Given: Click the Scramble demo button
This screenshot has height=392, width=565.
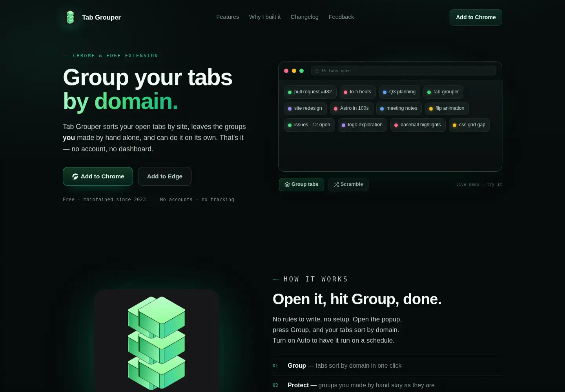Looking at the screenshot, I should [348, 185].
